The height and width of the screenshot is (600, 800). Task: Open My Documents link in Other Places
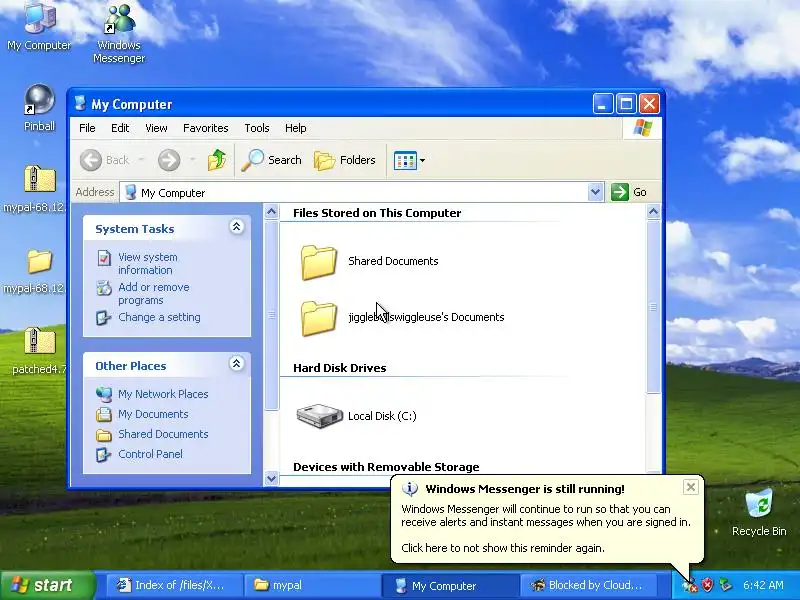(153, 414)
